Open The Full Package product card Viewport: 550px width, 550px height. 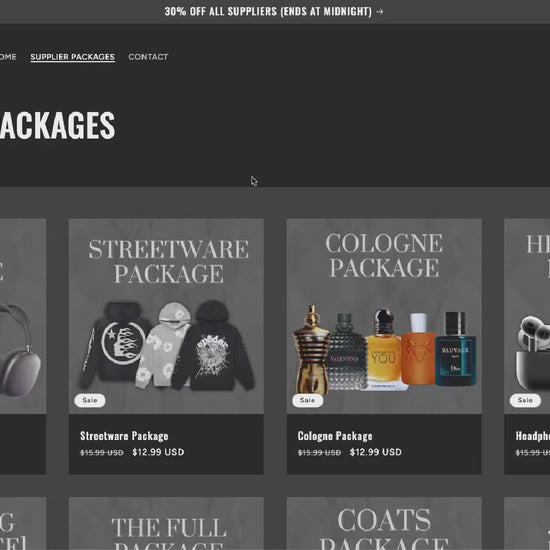(166, 523)
